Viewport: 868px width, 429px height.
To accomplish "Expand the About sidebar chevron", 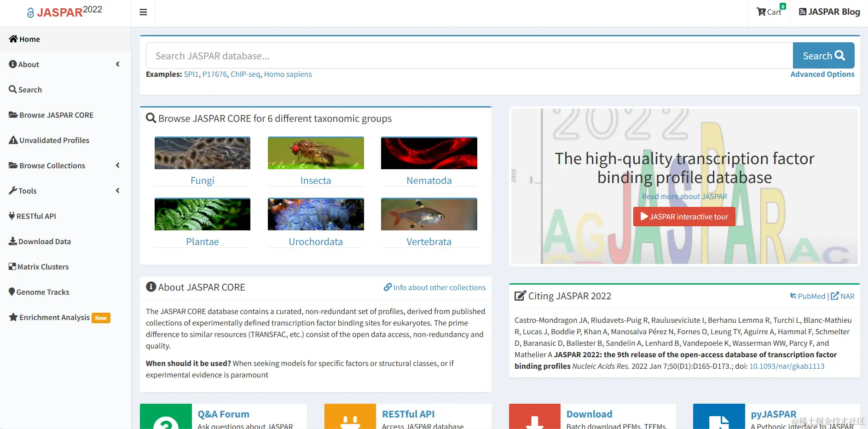I will click(x=118, y=64).
